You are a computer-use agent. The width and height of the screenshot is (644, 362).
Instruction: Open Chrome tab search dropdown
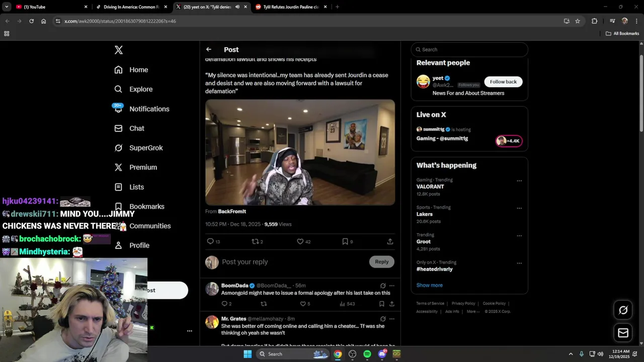click(x=7, y=7)
